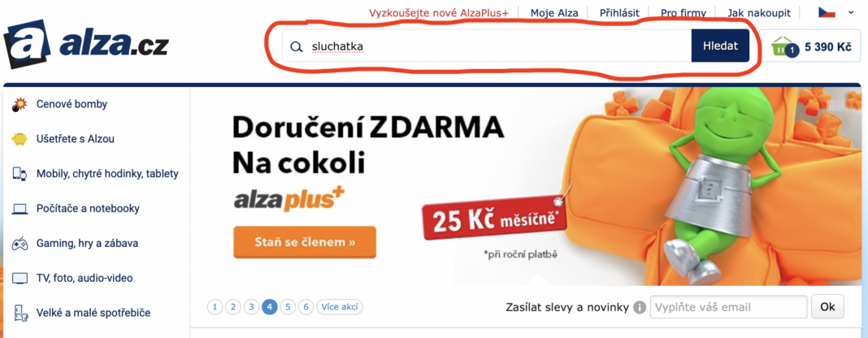This screenshot has width=868, height=338.
Task: Open TV, foto, audio-video category
Action: coord(85,278)
